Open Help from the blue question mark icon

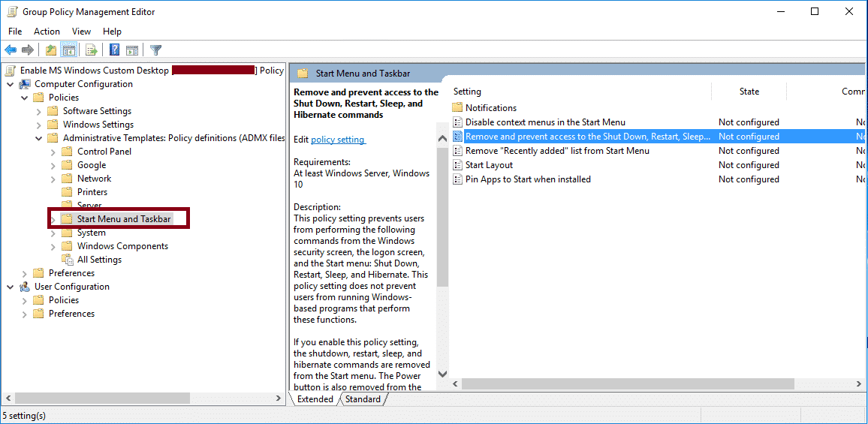115,50
